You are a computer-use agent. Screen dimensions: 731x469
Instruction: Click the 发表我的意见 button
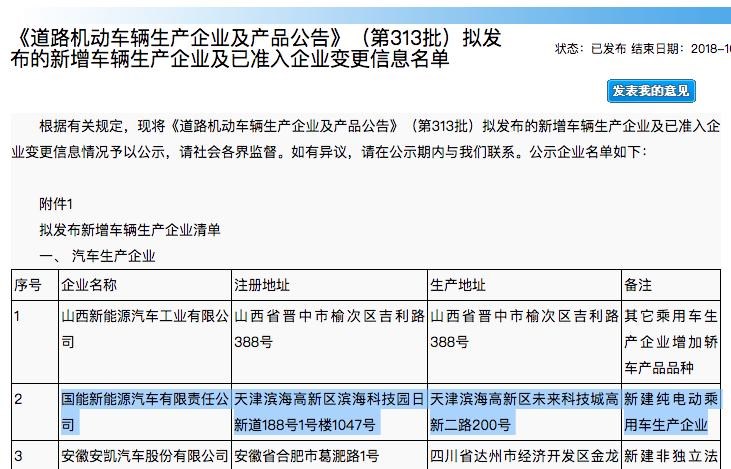coord(651,91)
